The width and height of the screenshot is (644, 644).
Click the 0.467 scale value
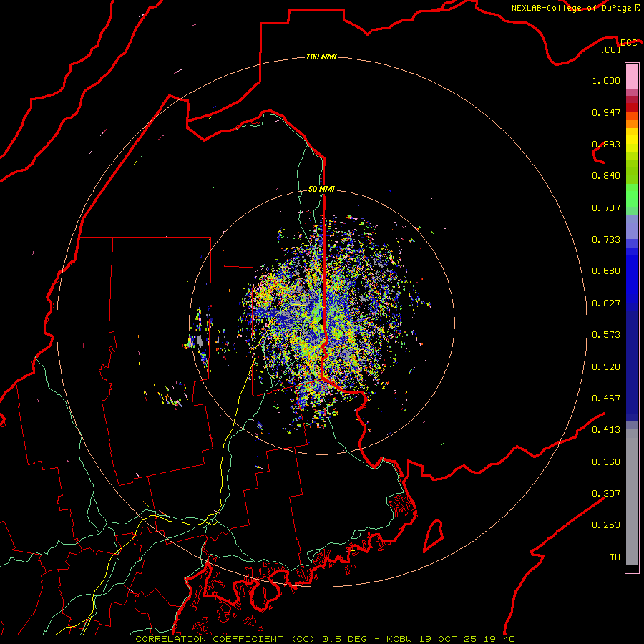pos(606,399)
